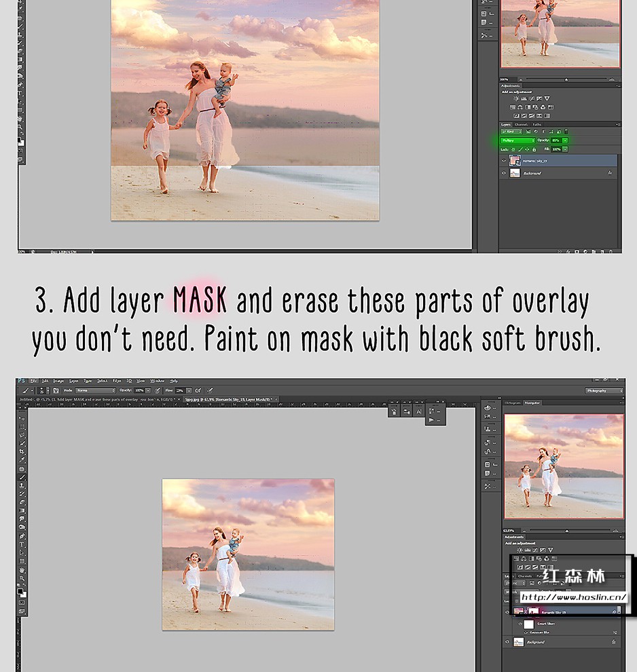Toggle lock position in upper Layers panel
The width and height of the screenshot is (637, 672).
(527, 149)
